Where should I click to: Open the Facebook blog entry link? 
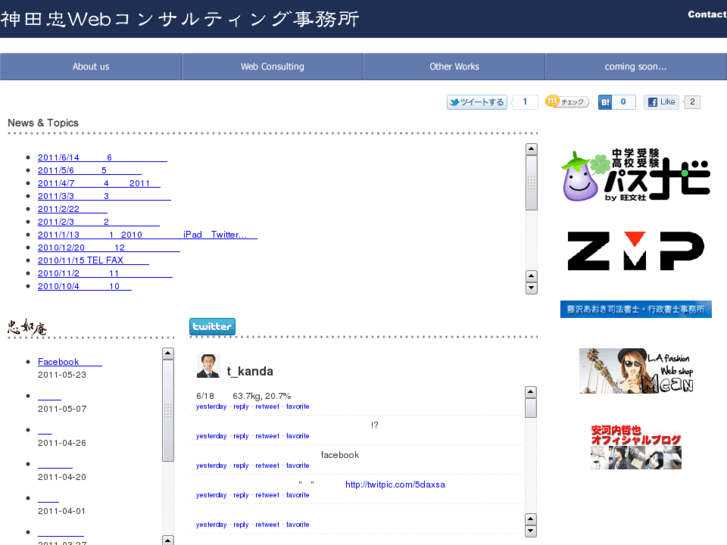click(70, 362)
